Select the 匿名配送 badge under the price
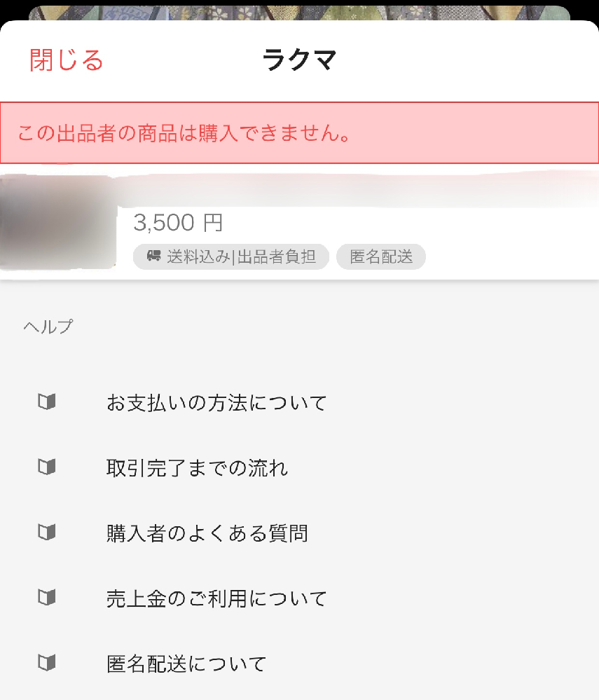599x700 pixels. click(x=380, y=256)
